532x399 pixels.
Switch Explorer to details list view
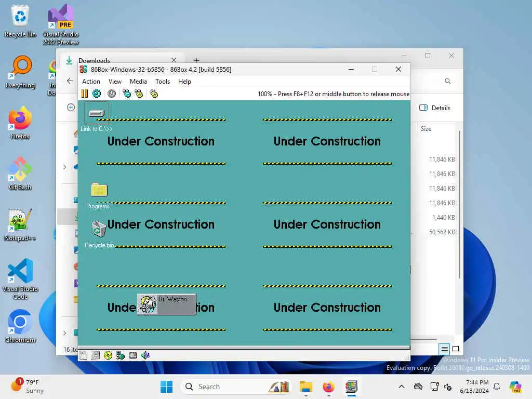(444, 349)
